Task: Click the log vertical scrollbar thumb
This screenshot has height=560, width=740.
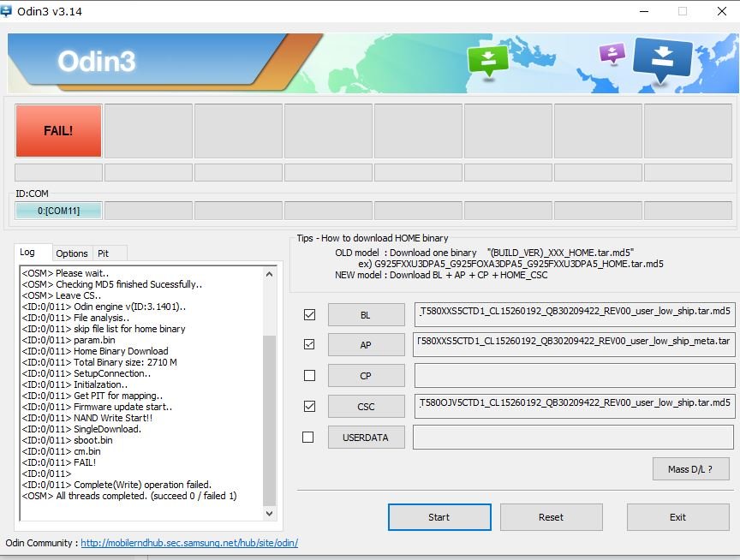Action: 270,420
